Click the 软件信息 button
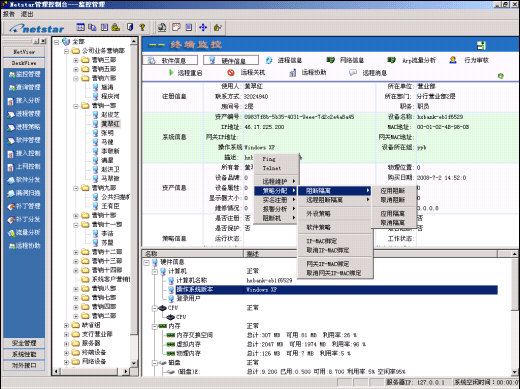This screenshot has height=389, width=520. tap(170, 60)
